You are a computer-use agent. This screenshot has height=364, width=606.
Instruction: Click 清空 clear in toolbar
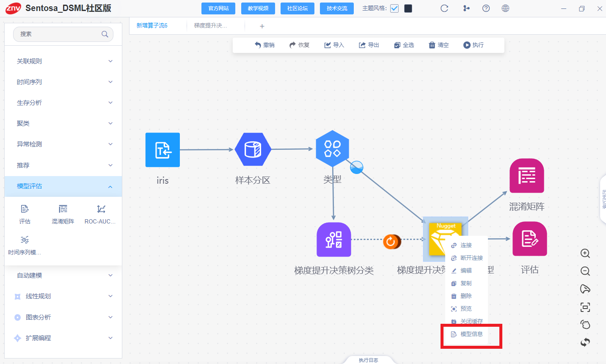(x=439, y=45)
